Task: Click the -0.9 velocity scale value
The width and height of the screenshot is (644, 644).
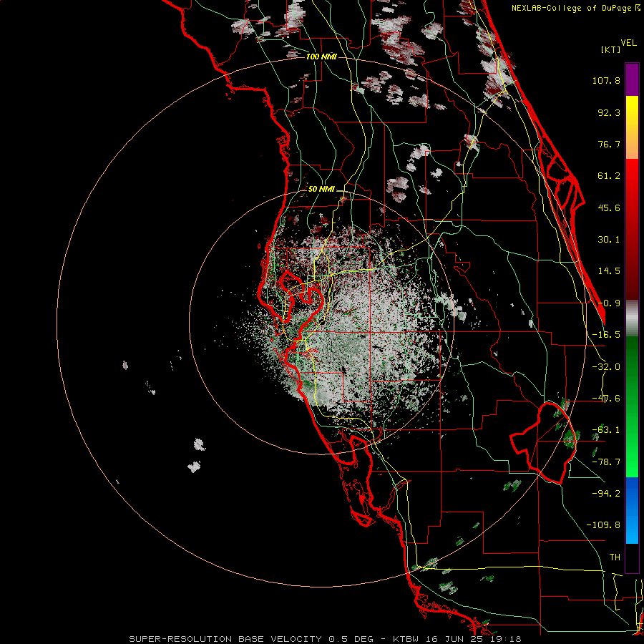Action: pos(609,303)
